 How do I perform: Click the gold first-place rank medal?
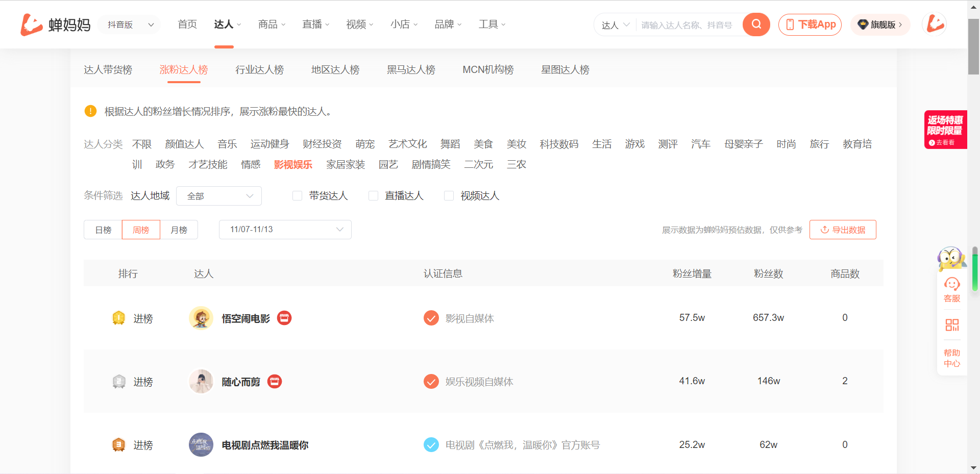pyautogui.click(x=118, y=318)
